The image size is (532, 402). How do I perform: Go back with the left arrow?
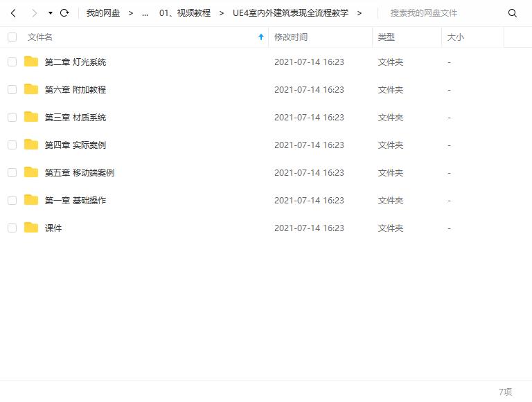14,13
